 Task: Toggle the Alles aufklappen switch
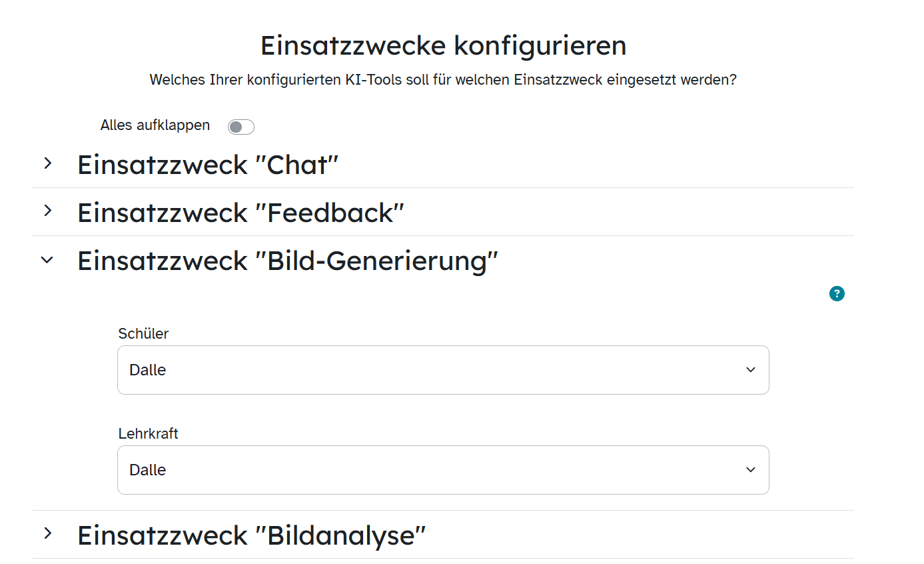pyautogui.click(x=240, y=127)
